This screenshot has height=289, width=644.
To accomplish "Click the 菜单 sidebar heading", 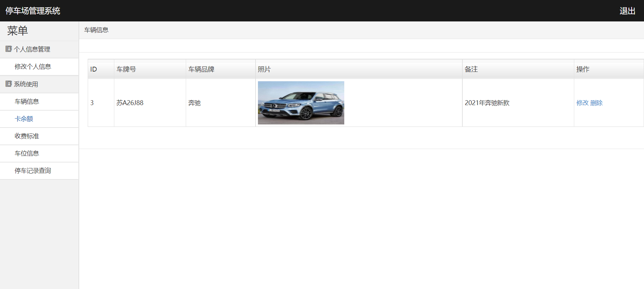I will click(18, 31).
